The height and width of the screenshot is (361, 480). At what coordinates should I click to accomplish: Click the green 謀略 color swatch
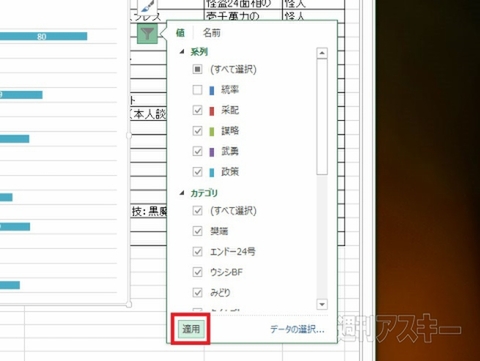pyautogui.click(x=212, y=131)
